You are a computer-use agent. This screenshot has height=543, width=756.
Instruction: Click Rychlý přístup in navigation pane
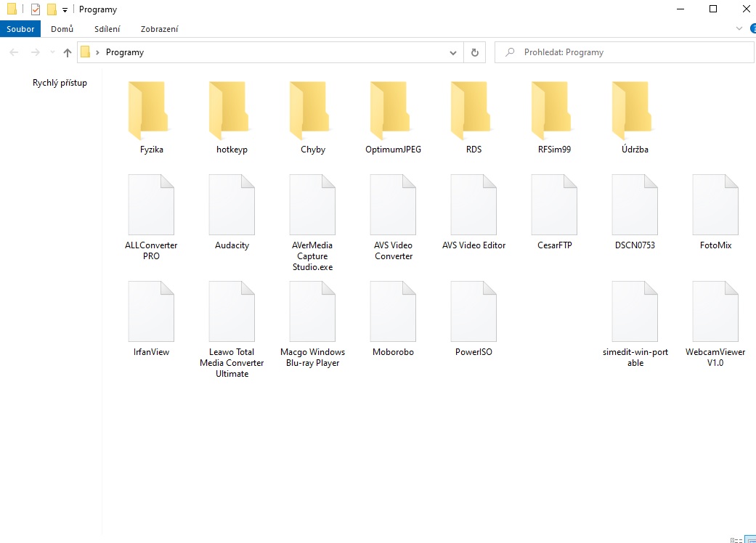point(60,83)
